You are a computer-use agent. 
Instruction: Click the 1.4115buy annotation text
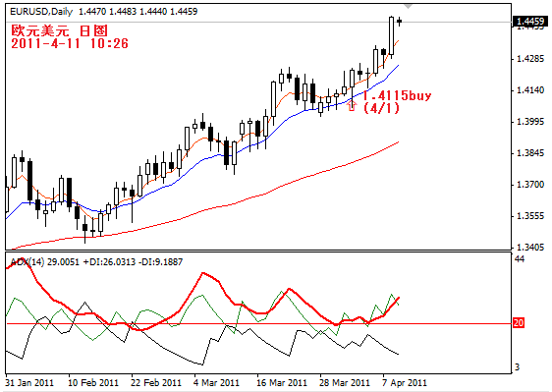click(x=397, y=95)
